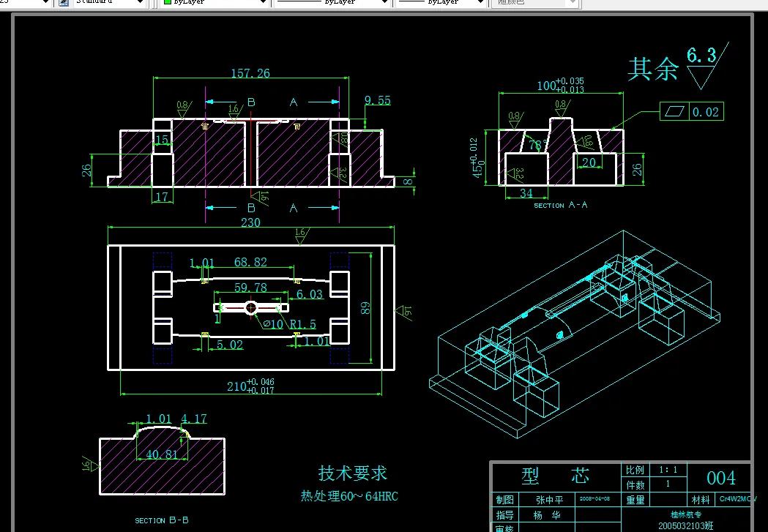Select the 比例 title block cell
768x532 pixels.
[635, 470]
